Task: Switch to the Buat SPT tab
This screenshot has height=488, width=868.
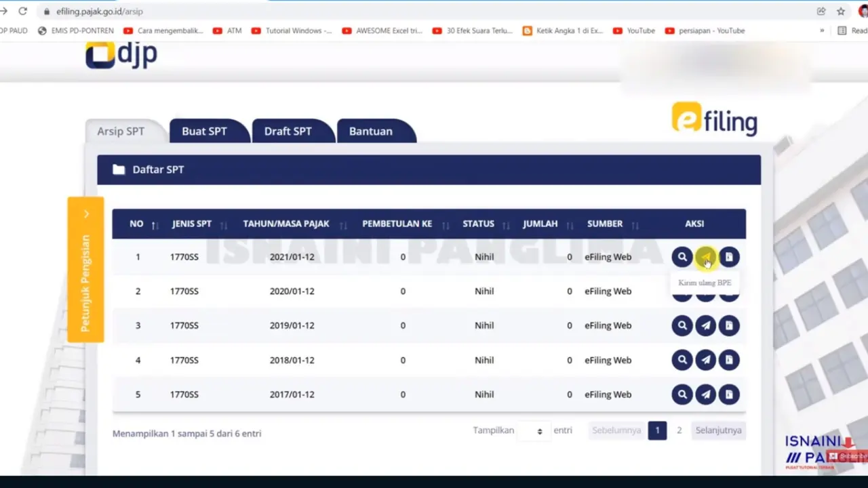Action: [x=204, y=131]
